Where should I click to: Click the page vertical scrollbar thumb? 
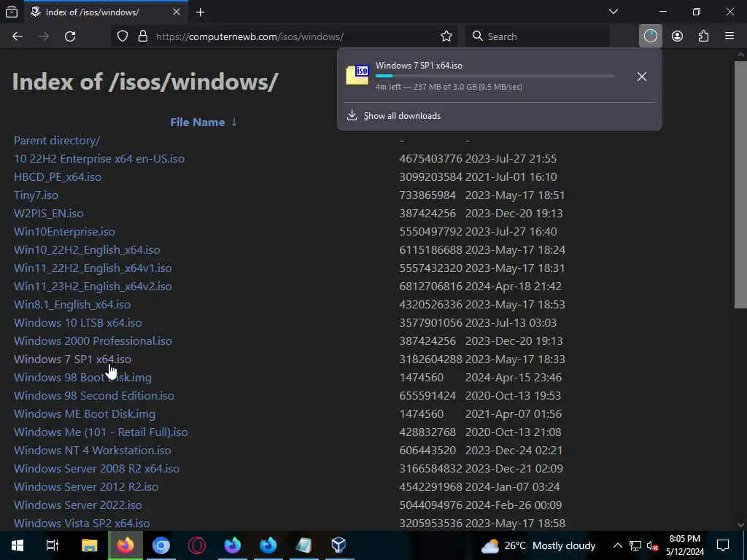[x=740, y=184]
